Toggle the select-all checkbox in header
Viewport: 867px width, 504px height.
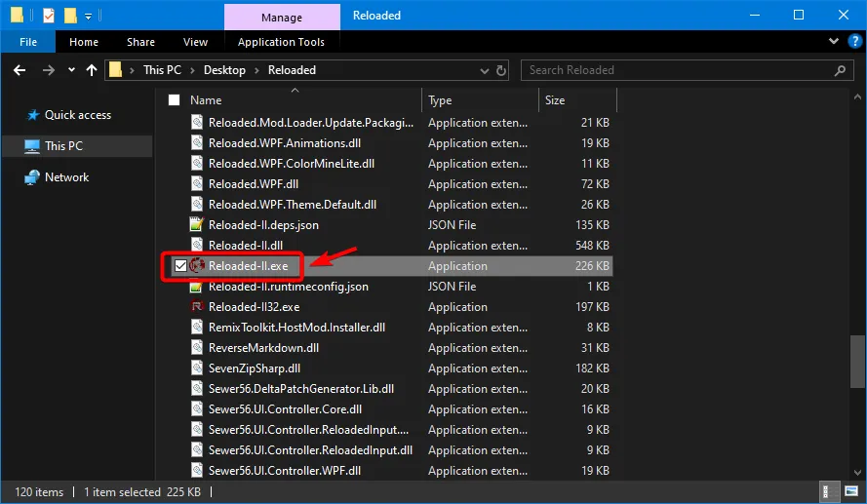click(175, 100)
